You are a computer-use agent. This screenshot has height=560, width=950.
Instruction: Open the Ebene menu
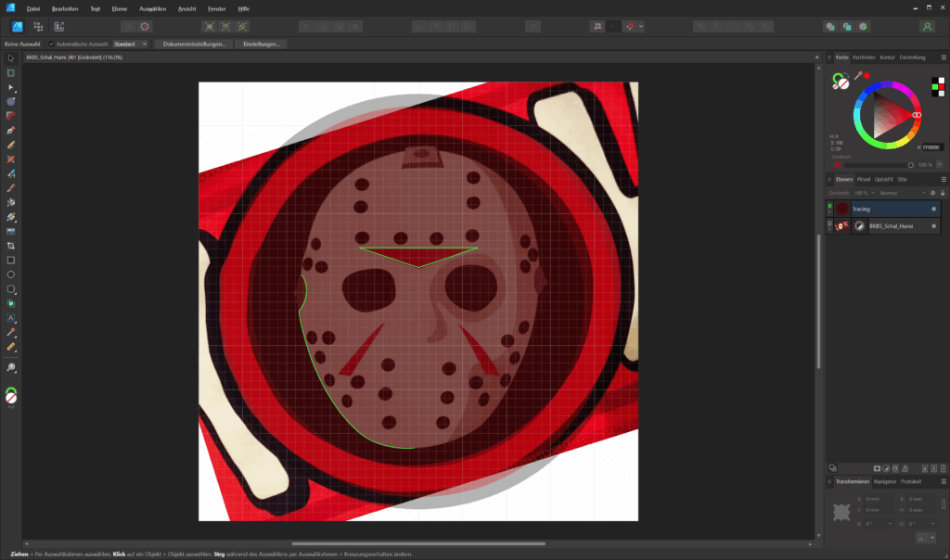[119, 7]
